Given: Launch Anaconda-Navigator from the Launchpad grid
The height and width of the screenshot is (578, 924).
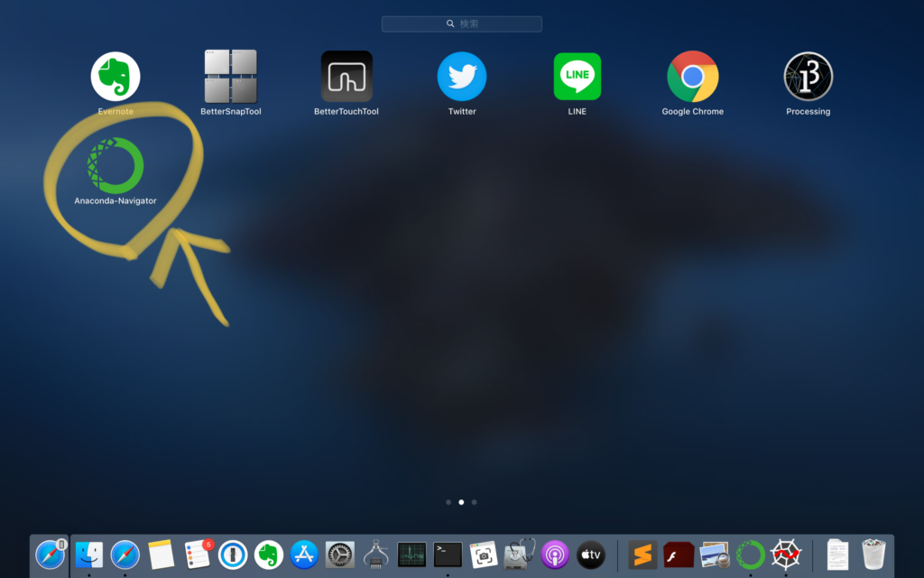Looking at the screenshot, I should click(115, 166).
